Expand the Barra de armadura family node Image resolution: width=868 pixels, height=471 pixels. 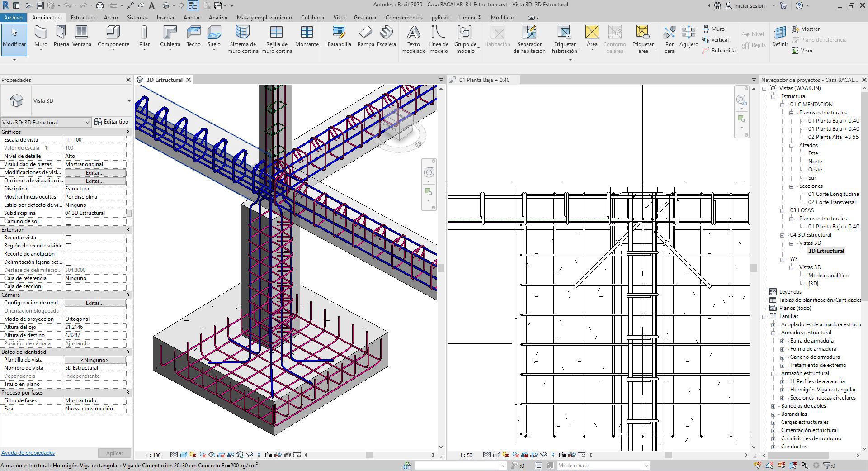click(x=783, y=341)
